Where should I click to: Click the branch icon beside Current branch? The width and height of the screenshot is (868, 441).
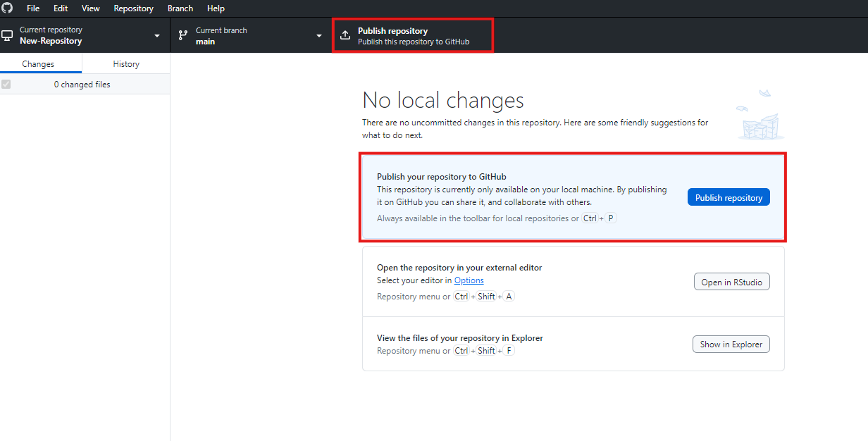(x=183, y=35)
